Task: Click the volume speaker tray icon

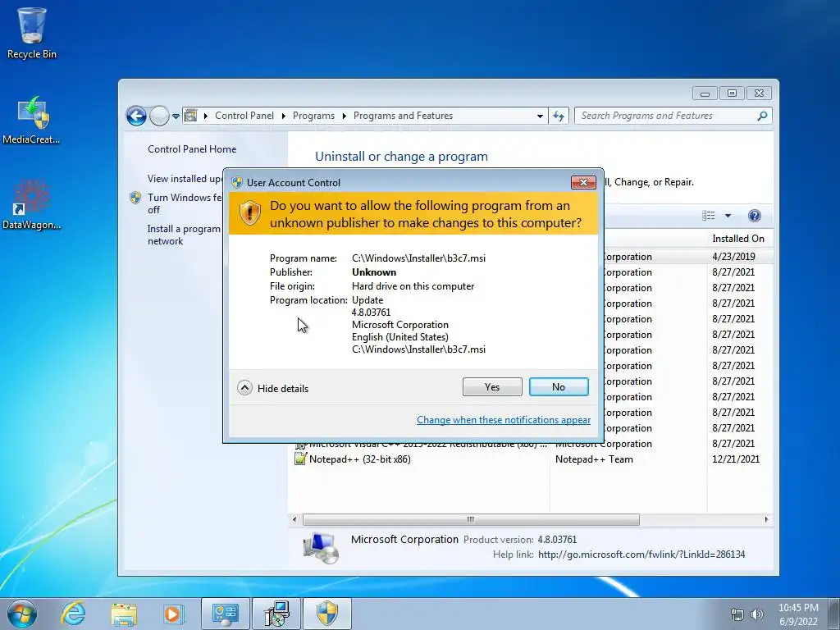Action: click(x=757, y=614)
